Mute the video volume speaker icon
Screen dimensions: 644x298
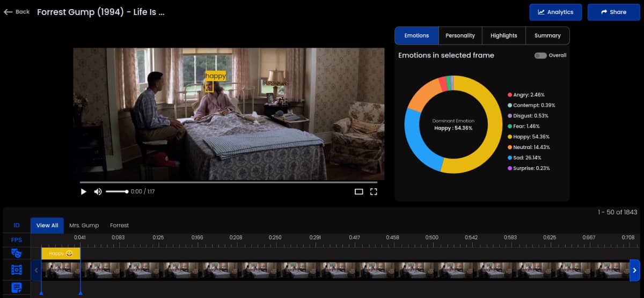pos(98,191)
